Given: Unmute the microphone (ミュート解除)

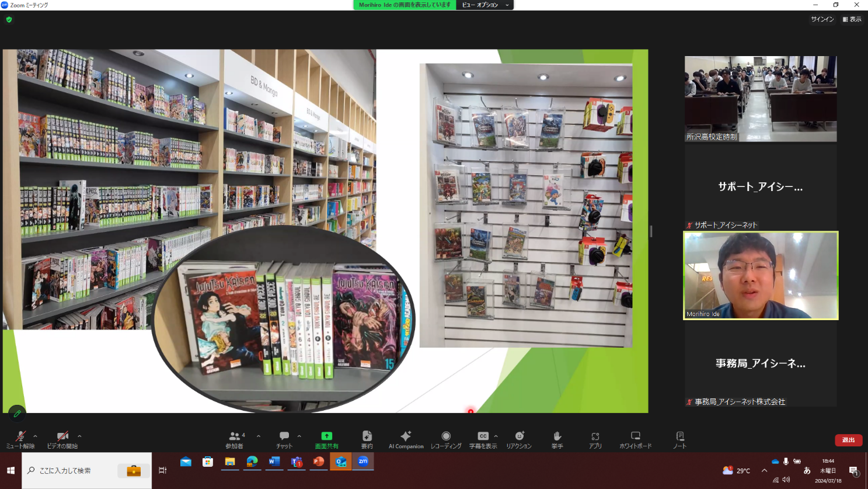Looking at the screenshot, I should (20, 440).
